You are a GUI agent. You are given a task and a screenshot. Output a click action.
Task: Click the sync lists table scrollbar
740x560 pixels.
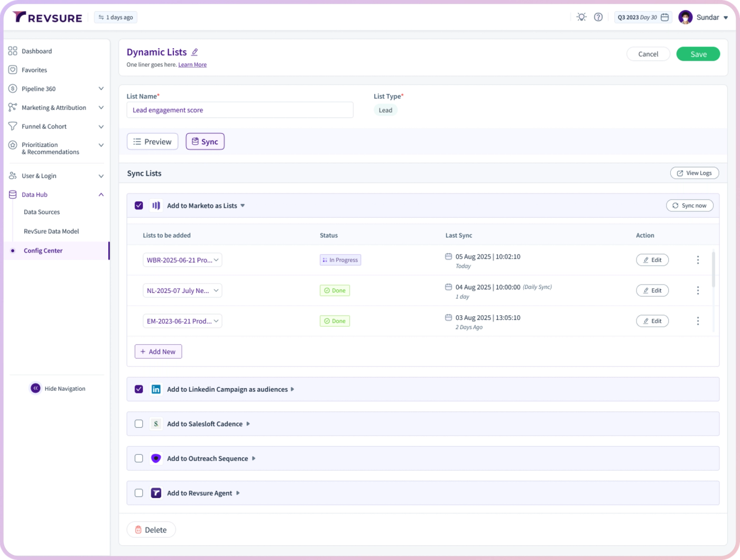(714, 270)
